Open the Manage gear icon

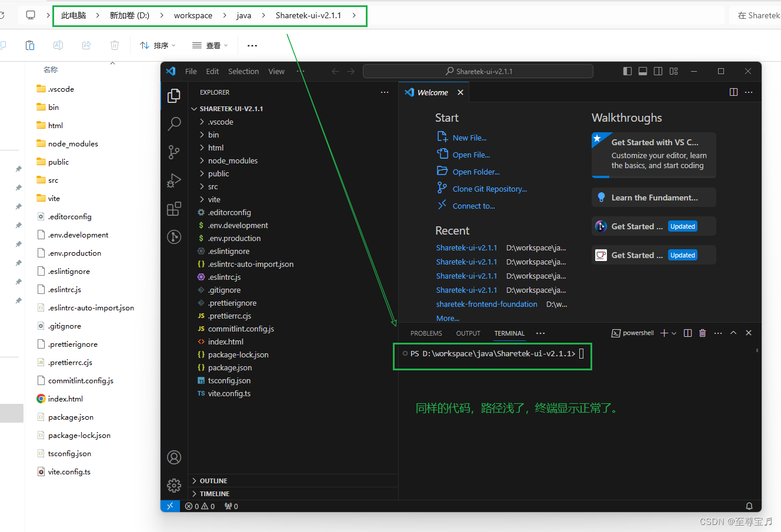coord(174,485)
